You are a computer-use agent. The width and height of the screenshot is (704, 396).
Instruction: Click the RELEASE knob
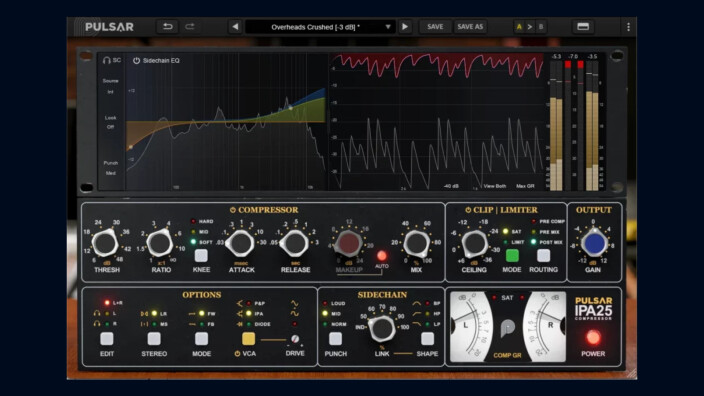coord(295,243)
